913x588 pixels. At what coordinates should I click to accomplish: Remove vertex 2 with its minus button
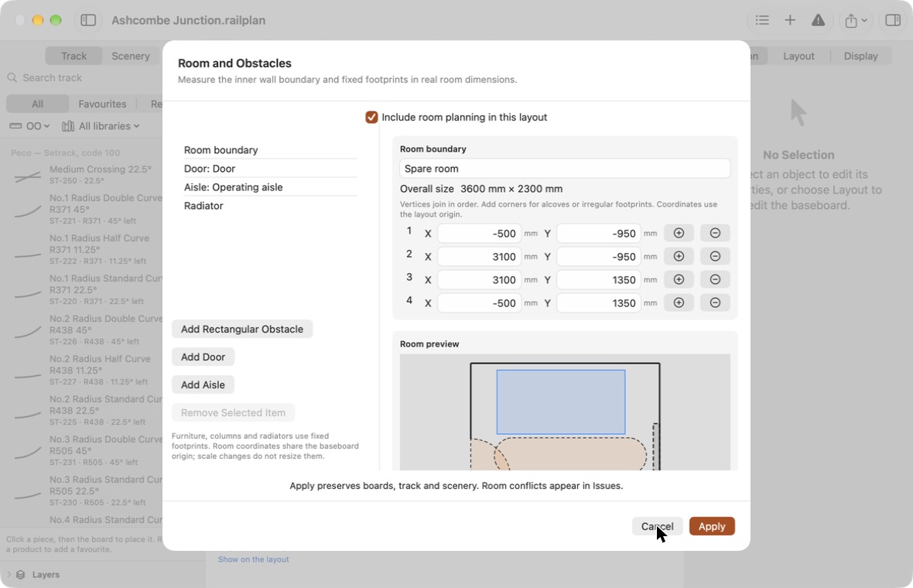[715, 256]
